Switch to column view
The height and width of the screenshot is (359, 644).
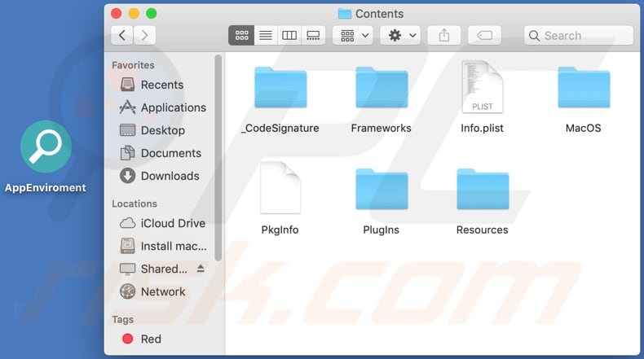pos(289,35)
